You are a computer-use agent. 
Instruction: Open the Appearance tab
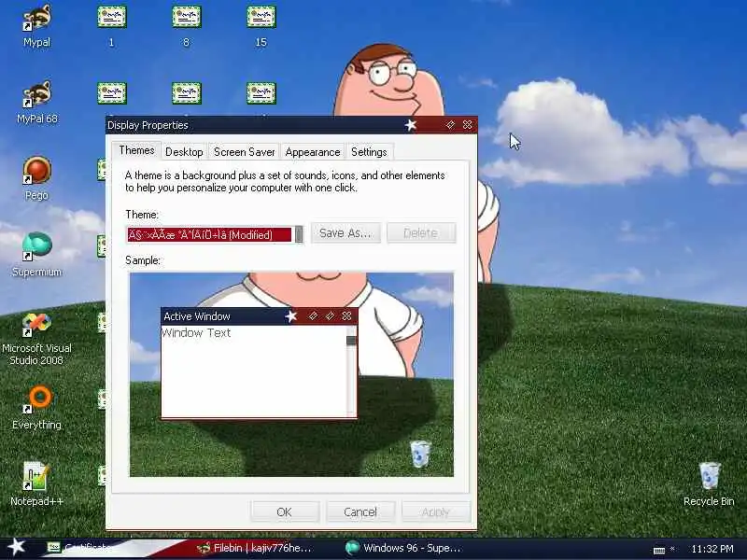click(x=313, y=152)
